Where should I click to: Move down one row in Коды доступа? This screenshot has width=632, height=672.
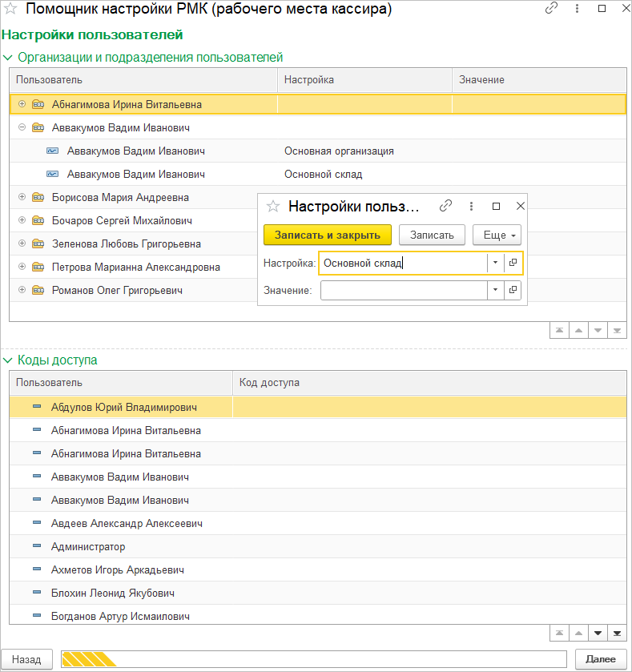coord(598,633)
